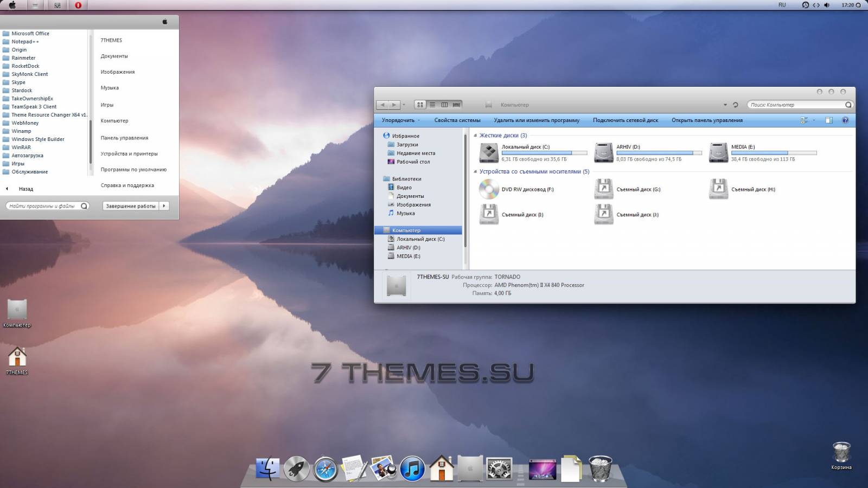This screenshot has width=868, height=488.
Task: Switch Explorer to column view
Action: 444,105
